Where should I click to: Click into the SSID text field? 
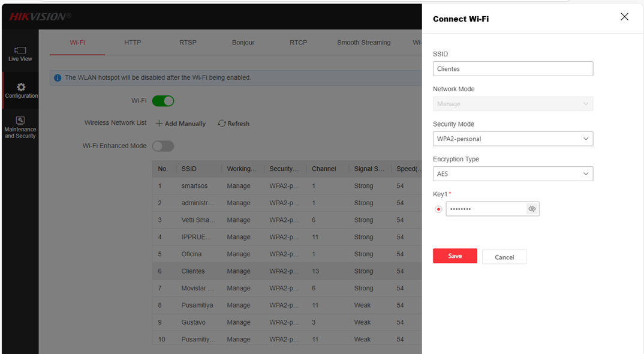[x=513, y=69]
